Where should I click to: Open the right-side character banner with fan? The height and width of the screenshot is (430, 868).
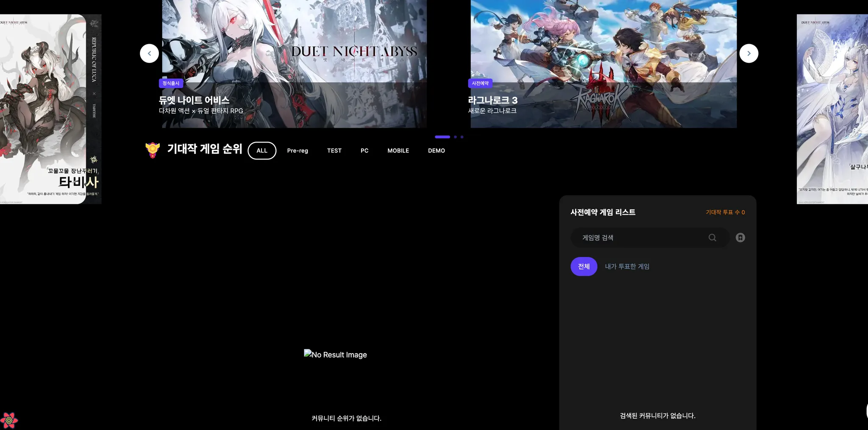click(x=832, y=109)
